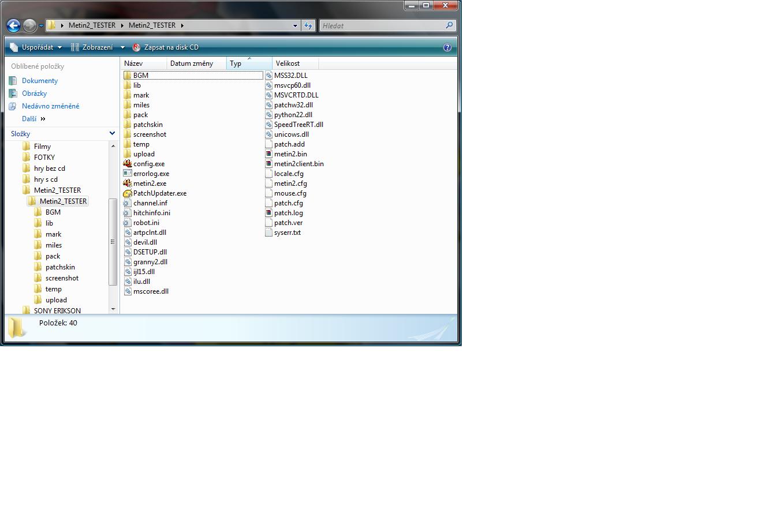Select FOTKY in folder tree
This screenshot has height=532, width=758.
pyautogui.click(x=44, y=158)
